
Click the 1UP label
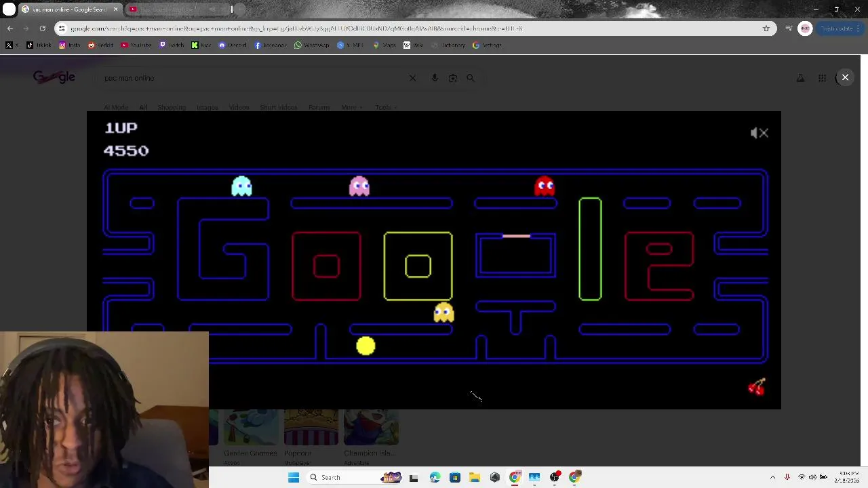coord(121,127)
